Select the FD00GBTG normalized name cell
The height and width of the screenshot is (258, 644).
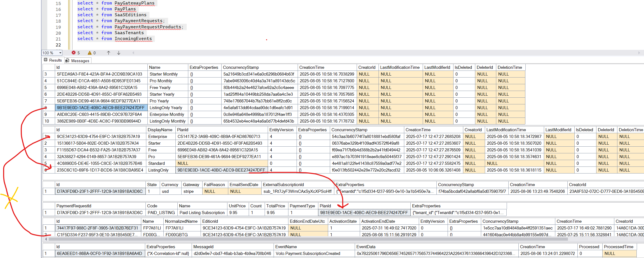click(182, 235)
